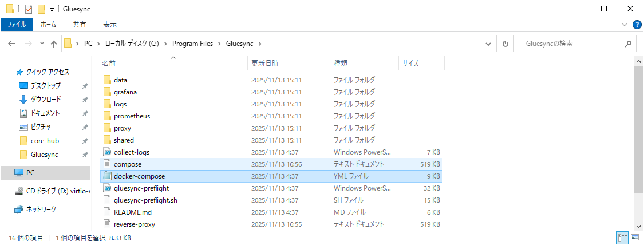
Task: Click the Up one level arrow
Action: (54, 44)
